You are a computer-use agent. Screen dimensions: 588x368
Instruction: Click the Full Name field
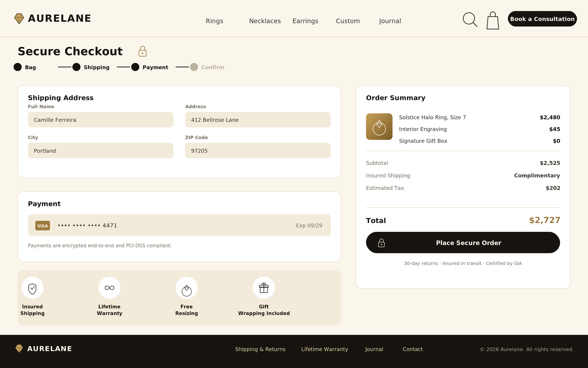point(101,120)
